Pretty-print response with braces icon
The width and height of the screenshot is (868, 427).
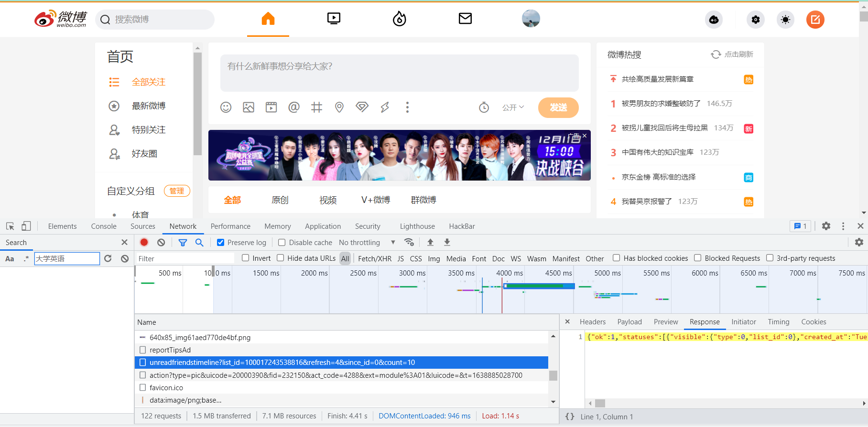(570, 416)
